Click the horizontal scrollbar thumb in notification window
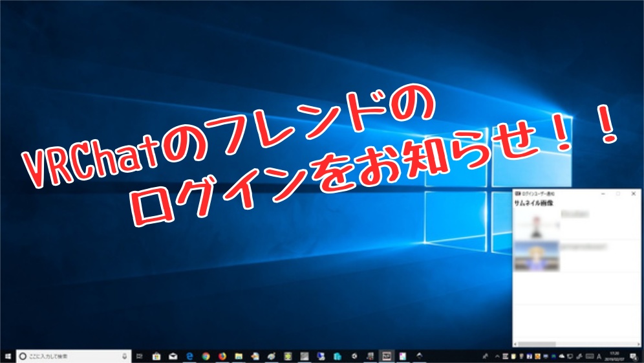644x363 pixels. 537,344
